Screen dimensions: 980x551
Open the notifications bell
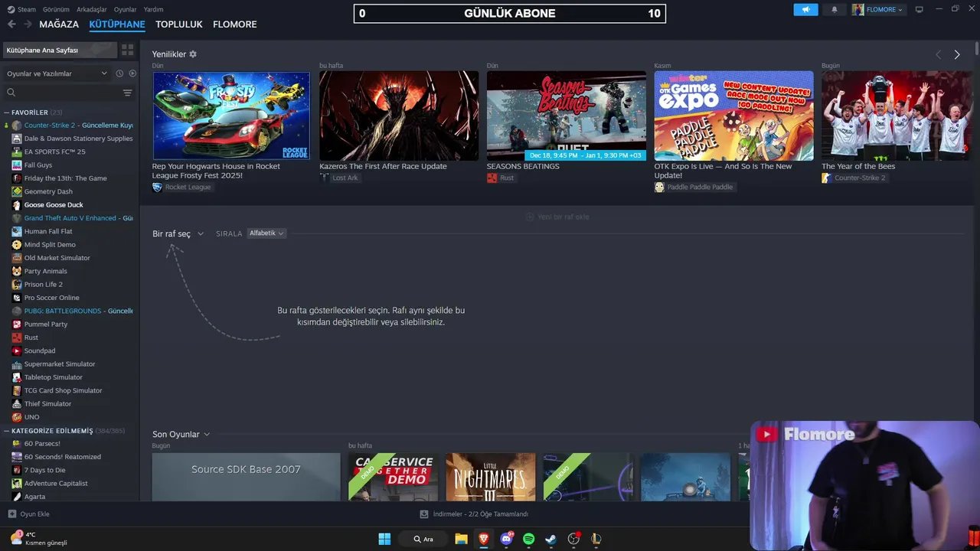coord(835,9)
